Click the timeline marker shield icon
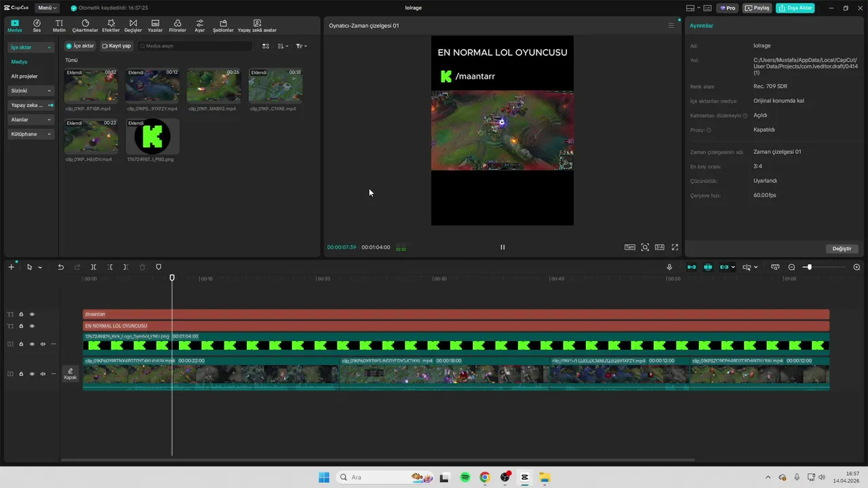The height and width of the screenshot is (488, 868). (x=159, y=267)
